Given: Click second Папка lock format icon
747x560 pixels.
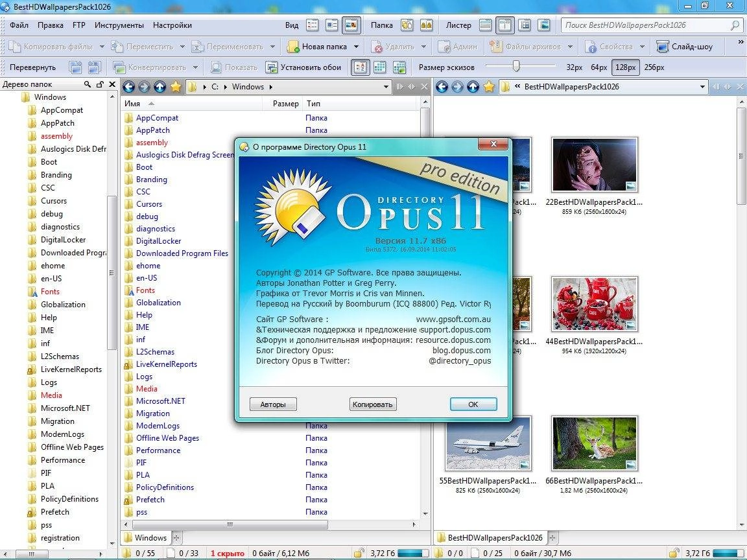Looking at the screenshot, I should tap(427, 25).
